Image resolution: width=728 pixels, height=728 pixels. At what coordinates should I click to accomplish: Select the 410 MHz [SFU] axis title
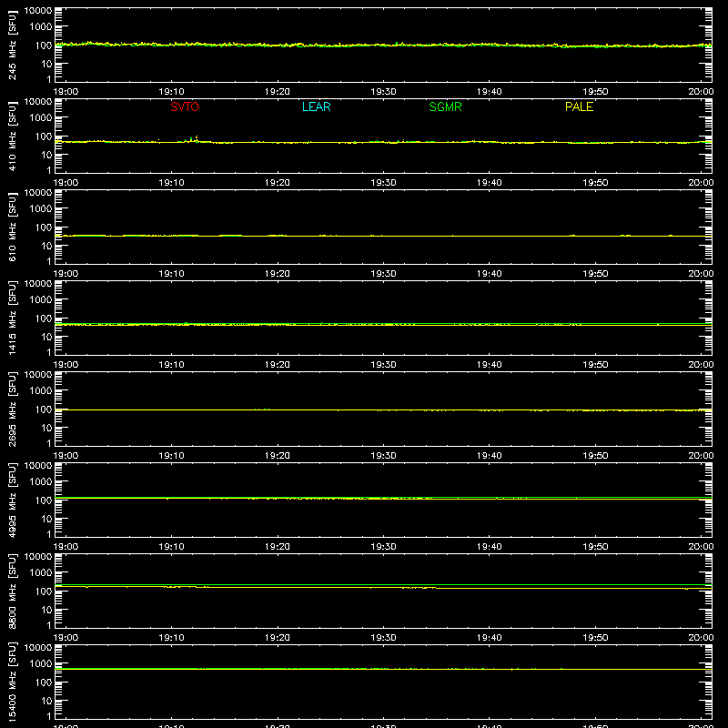coord(13,136)
